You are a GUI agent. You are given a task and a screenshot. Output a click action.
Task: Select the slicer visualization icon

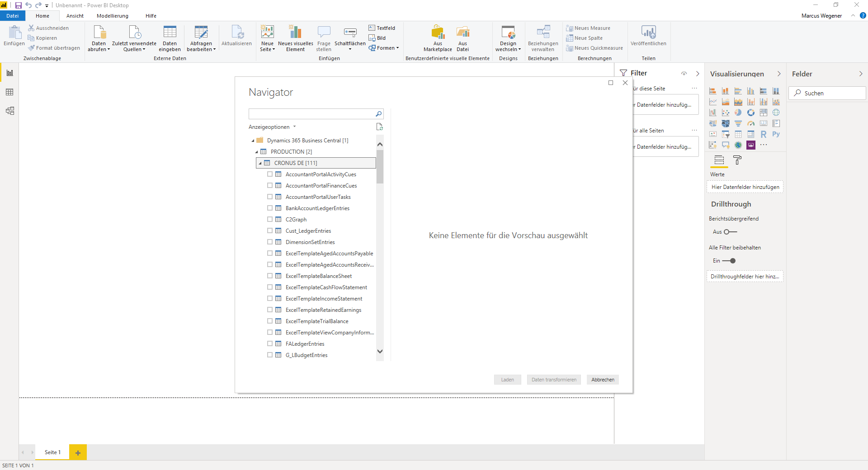tap(726, 134)
